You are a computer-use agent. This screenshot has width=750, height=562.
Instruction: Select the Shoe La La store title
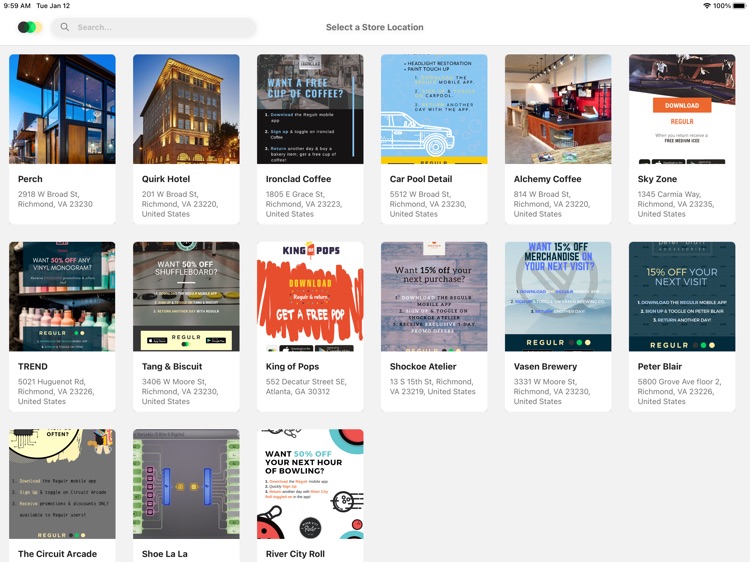click(164, 554)
